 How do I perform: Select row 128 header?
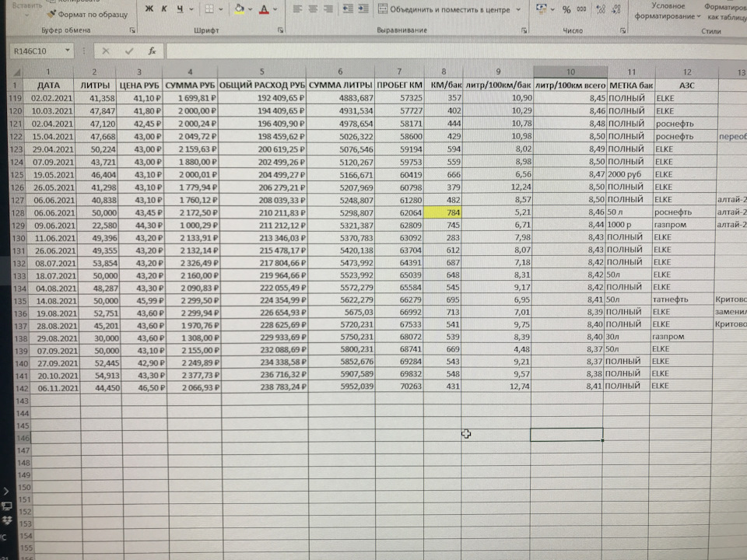[18, 213]
